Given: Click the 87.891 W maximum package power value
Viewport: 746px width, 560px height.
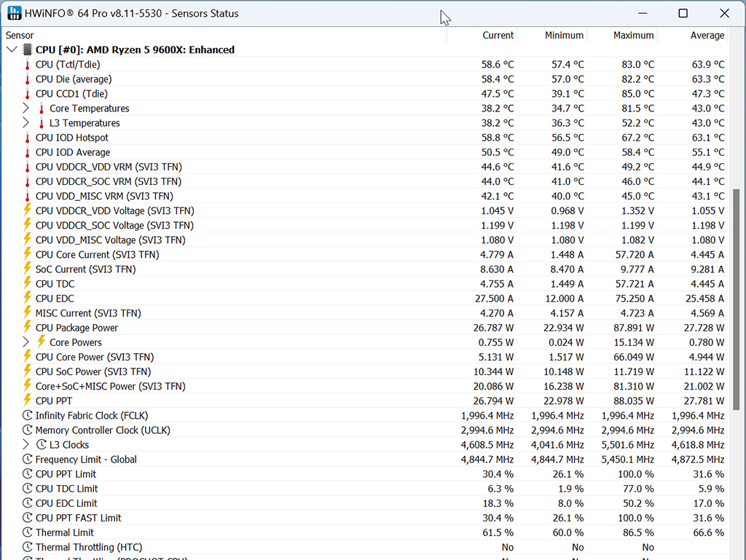Looking at the screenshot, I should click(634, 328).
